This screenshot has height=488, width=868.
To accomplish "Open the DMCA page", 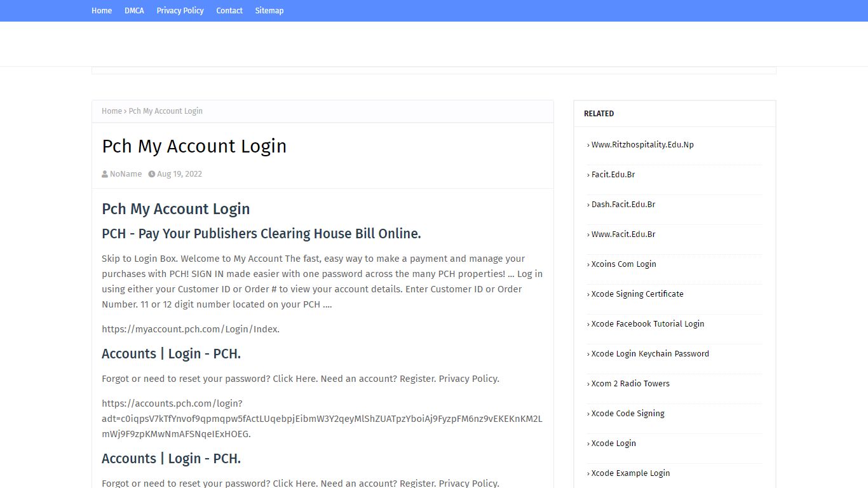I will tap(134, 11).
